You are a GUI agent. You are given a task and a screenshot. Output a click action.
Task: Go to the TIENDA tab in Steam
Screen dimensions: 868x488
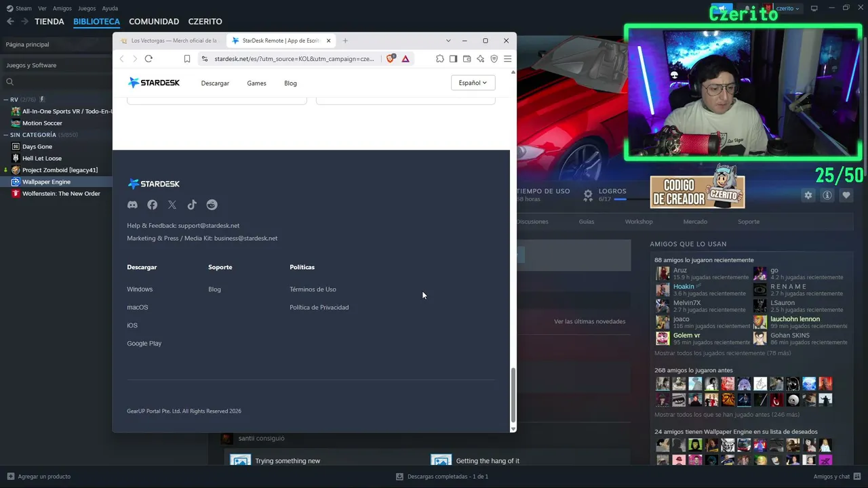[50, 22]
